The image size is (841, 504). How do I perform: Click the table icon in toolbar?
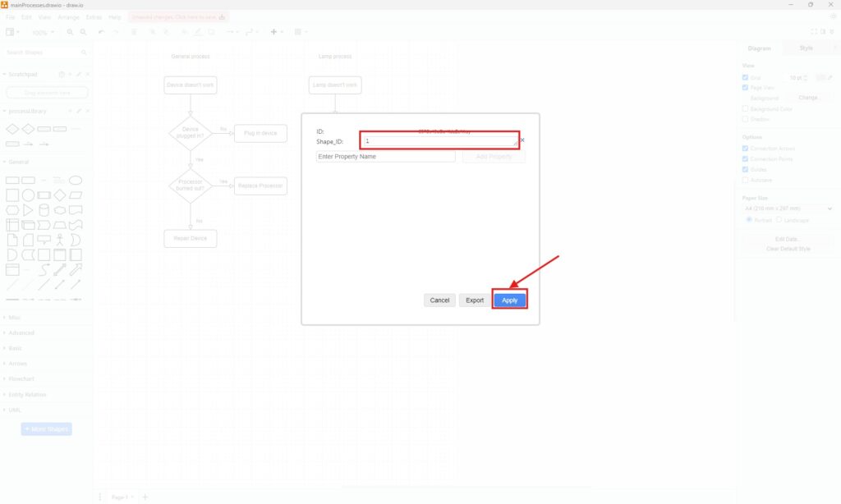click(298, 32)
